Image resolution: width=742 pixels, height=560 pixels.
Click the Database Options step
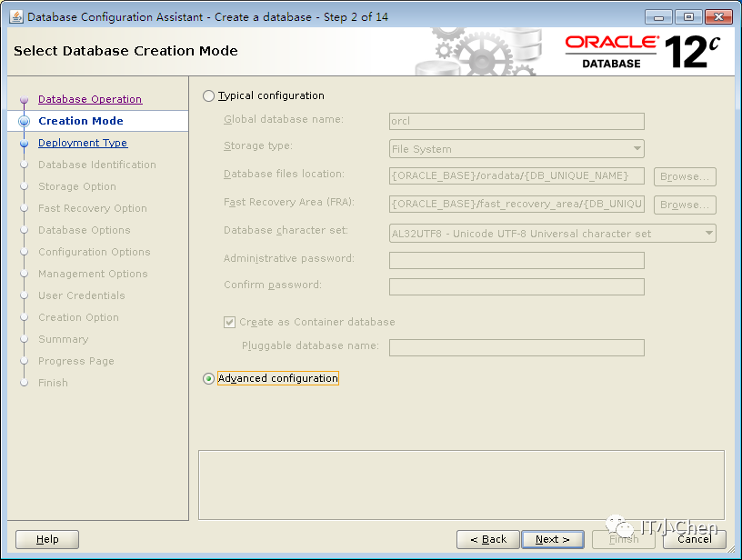tap(85, 230)
